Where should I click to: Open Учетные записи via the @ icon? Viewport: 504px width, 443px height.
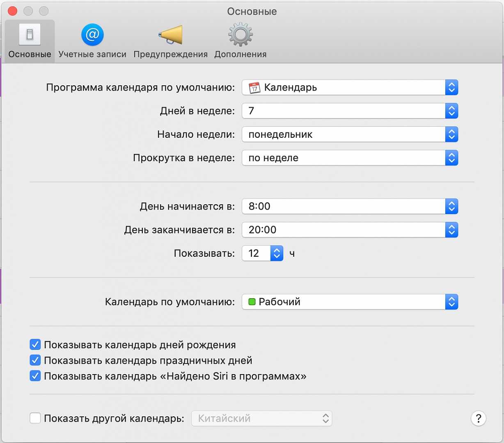92,35
